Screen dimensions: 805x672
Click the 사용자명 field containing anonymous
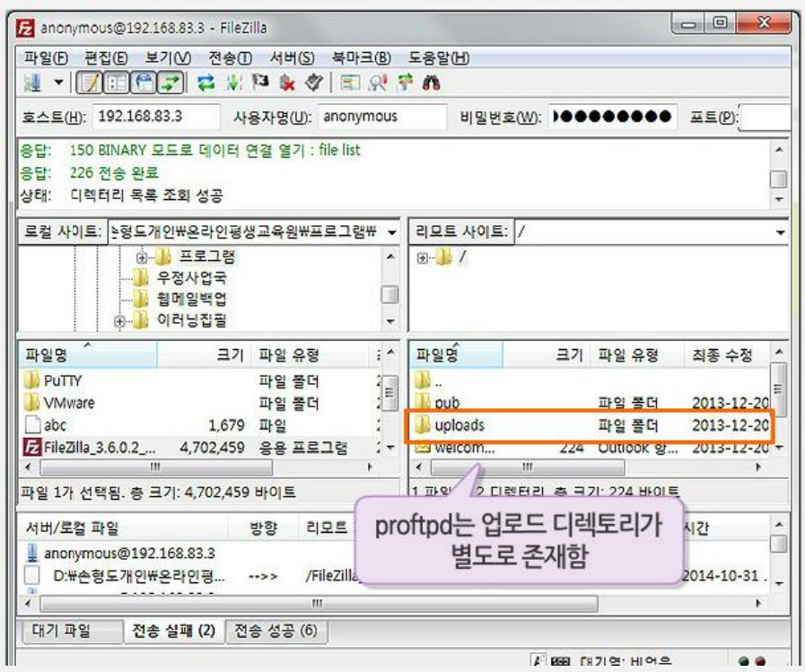pyautogui.click(x=382, y=117)
